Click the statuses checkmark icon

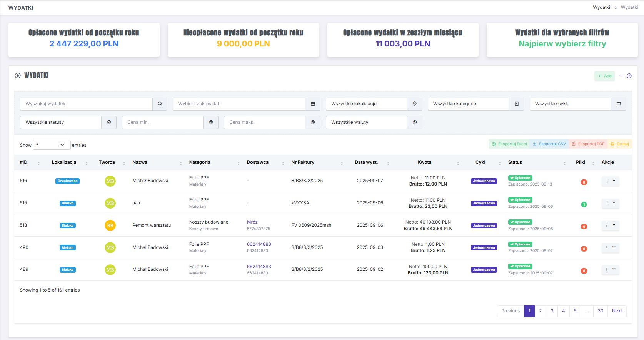click(109, 122)
